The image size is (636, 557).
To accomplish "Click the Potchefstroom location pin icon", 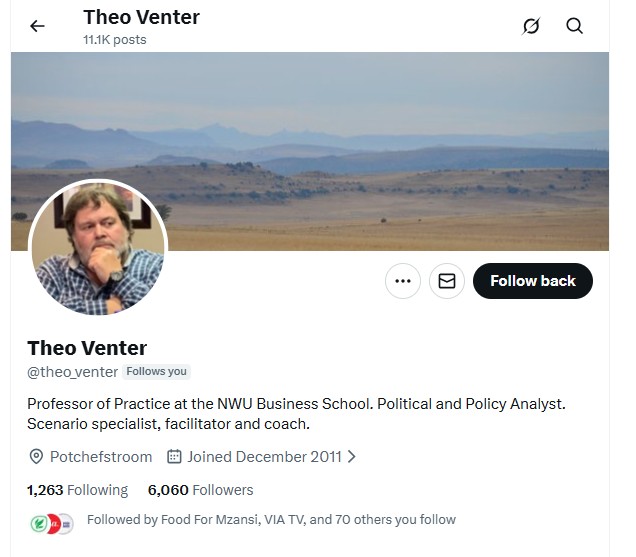I will [x=37, y=457].
